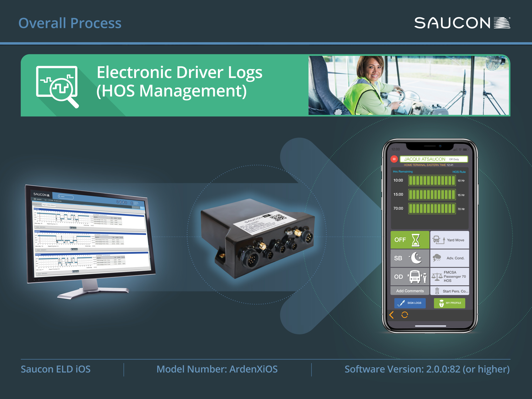The height and width of the screenshot is (399, 532).
Task: Click the driver logs magnifier icon in banner
Action: (57, 87)
